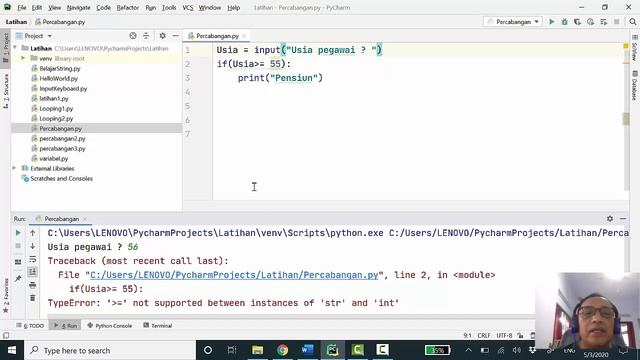The height and width of the screenshot is (360, 640).
Task: Select percabangan2.py in project tree
Action: (62, 139)
